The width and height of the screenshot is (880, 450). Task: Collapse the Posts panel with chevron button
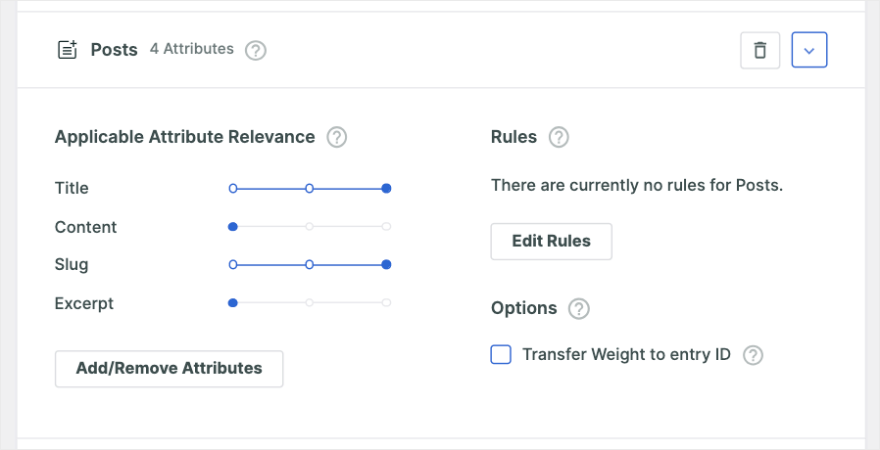point(809,50)
